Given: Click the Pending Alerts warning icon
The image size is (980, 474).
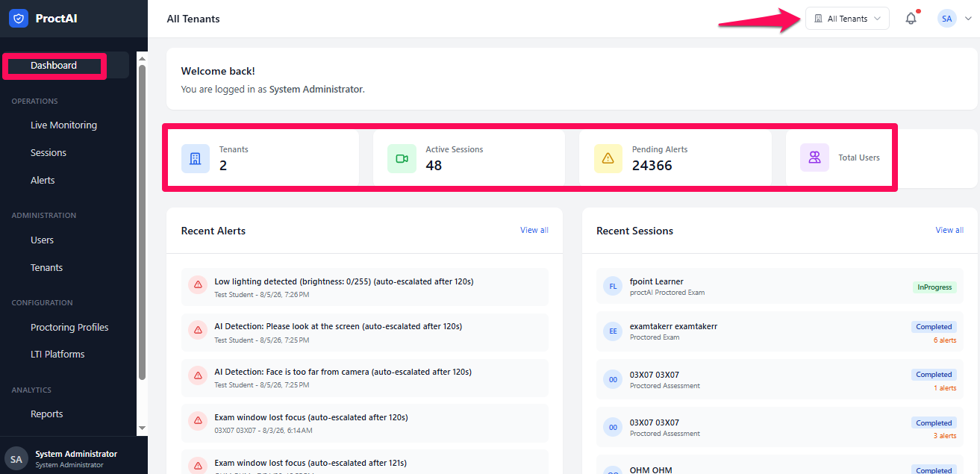Looking at the screenshot, I should click(x=608, y=158).
